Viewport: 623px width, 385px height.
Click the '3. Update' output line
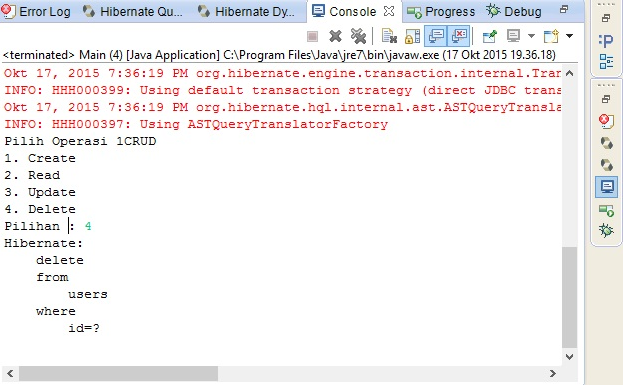click(40, 192)
